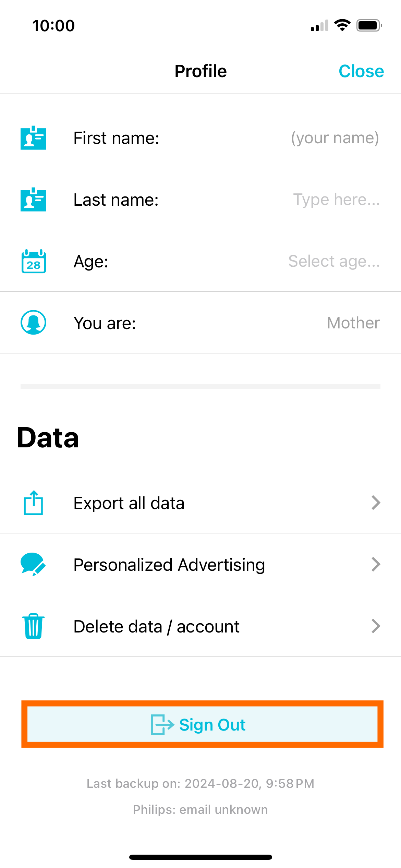Tap the Last name ID card icon
Screen dimensions: 401x868
pyautogui.click(x=33, y=200)
